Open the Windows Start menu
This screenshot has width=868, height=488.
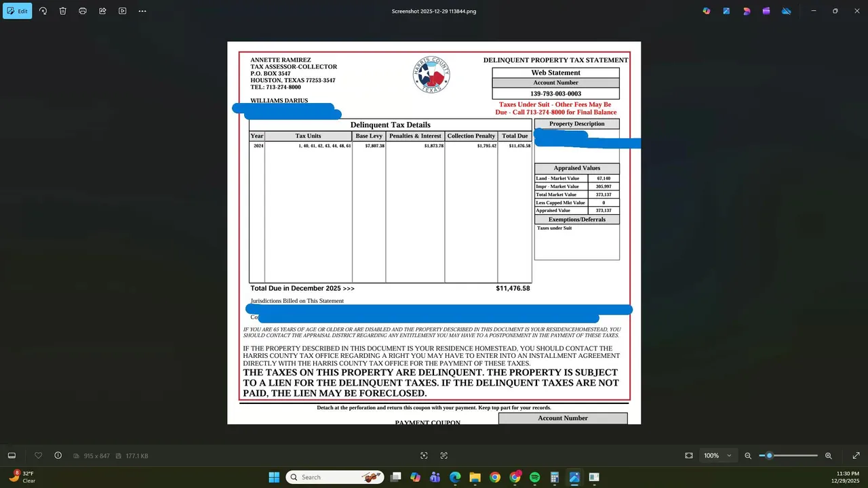[274, 477]
